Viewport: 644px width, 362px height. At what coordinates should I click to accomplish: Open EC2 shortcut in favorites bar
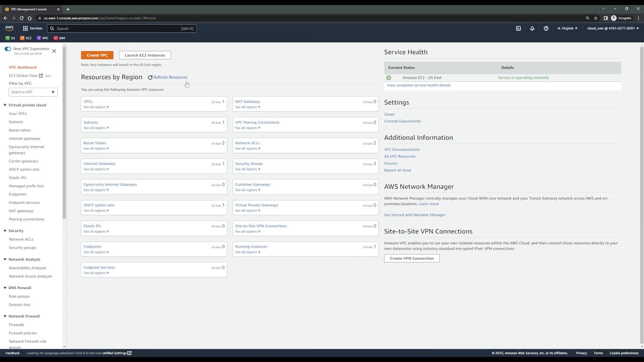point(26,38)
